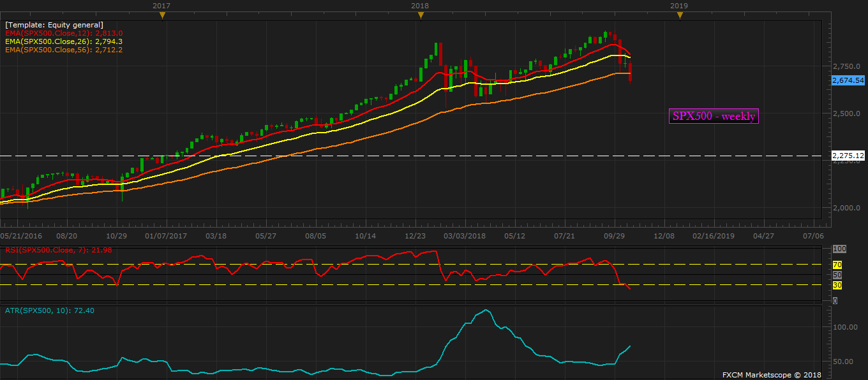Click the 03/03/2018 date axis label
Screen dimensions: 868x380
coord(465,235)
